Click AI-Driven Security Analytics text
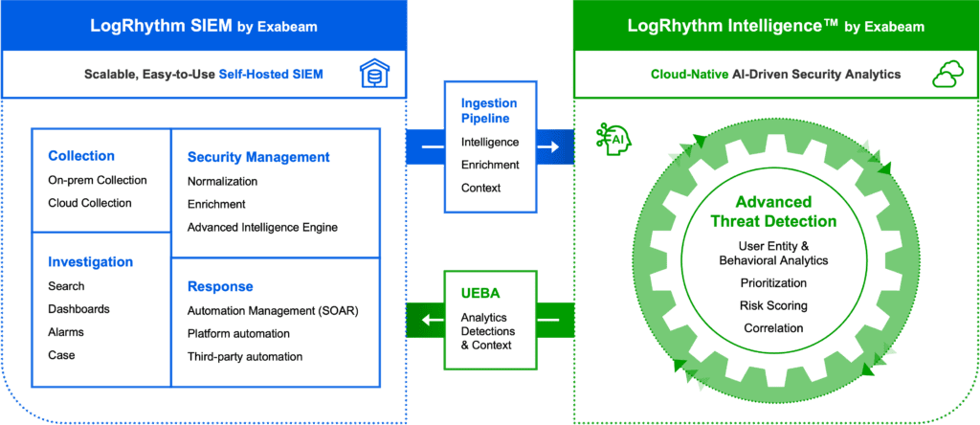 pos(817,75)
